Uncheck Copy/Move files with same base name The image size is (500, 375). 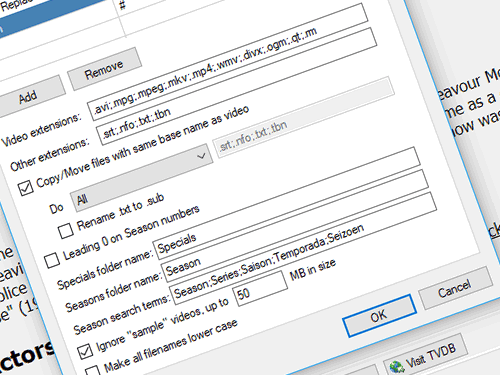pyautogui.click(x=26, y=188)
